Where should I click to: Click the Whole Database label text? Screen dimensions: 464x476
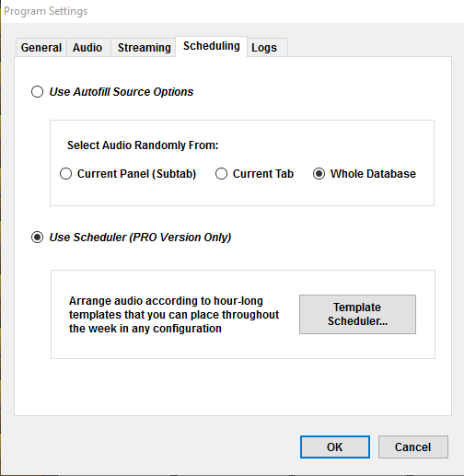(373, 174)
